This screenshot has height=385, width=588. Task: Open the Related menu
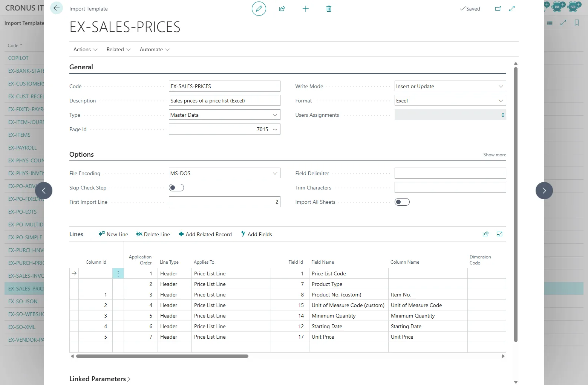pyautogui.click(x=119, y=49)
